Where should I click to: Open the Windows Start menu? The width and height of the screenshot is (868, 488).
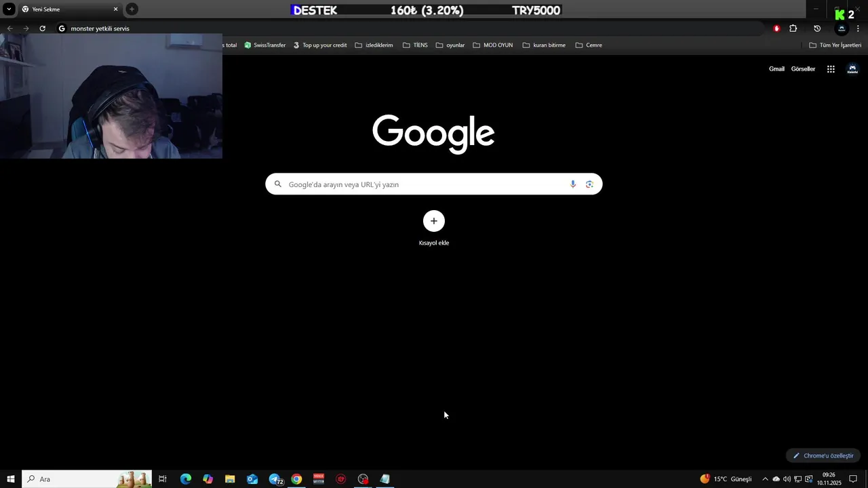click(11, 479)
